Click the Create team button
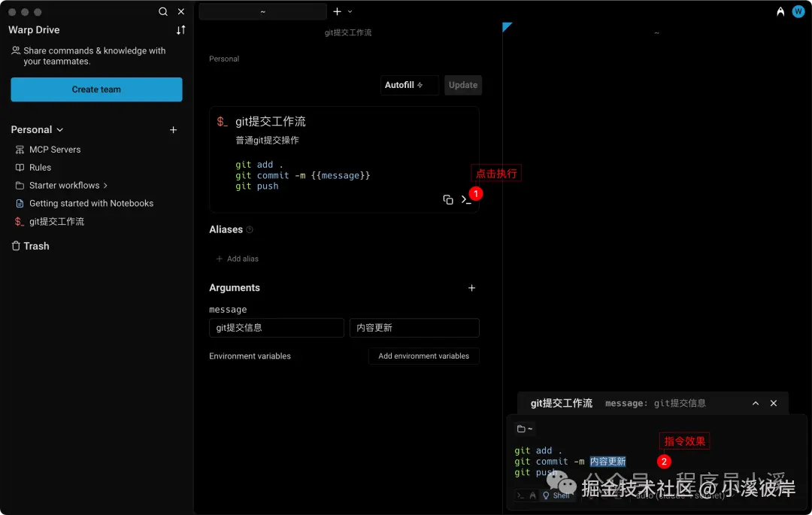 (x=96, y=89)
